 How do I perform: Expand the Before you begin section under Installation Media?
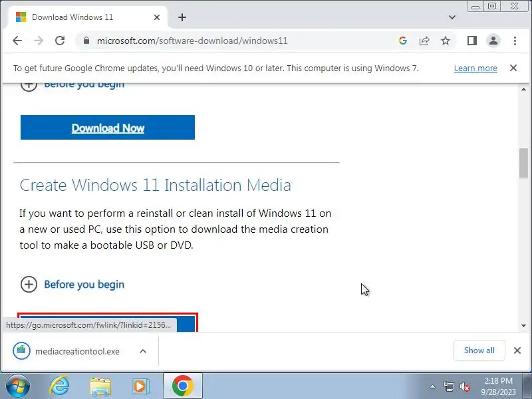pyautogui.click(x=29, y=285)
